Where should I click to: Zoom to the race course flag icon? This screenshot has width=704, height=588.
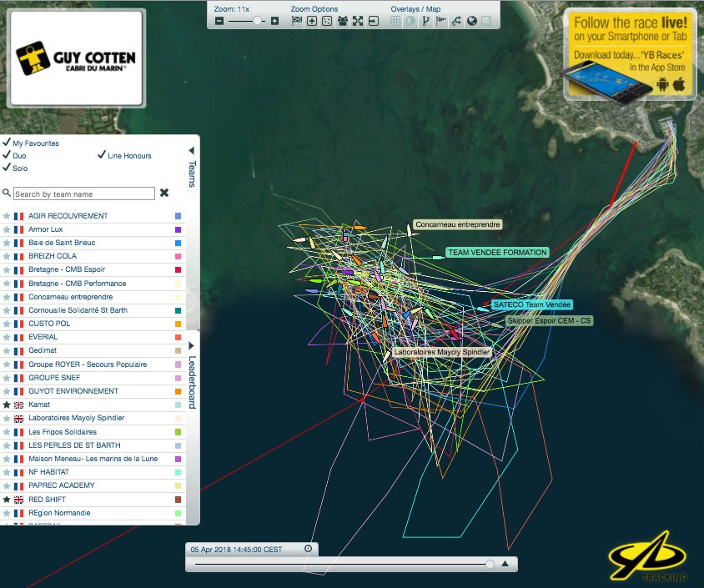(297, 21)
